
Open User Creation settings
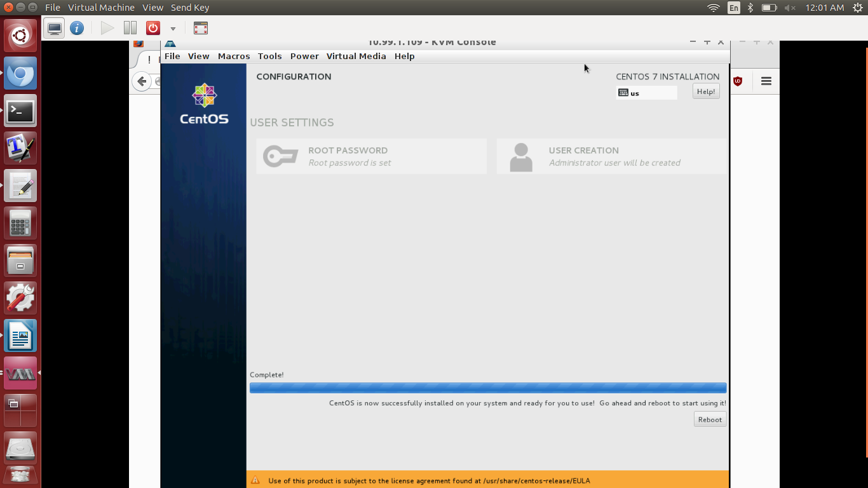tap(611, 156)
